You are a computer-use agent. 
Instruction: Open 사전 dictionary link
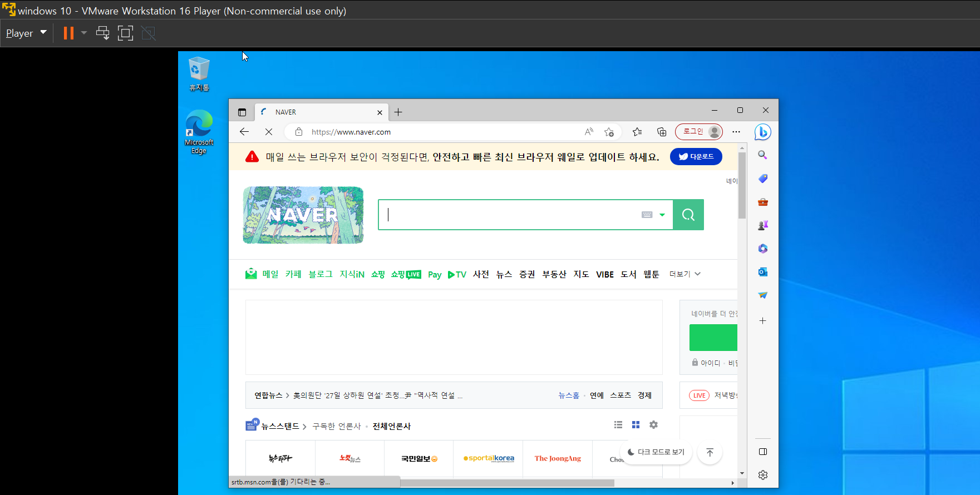[481, 274]
